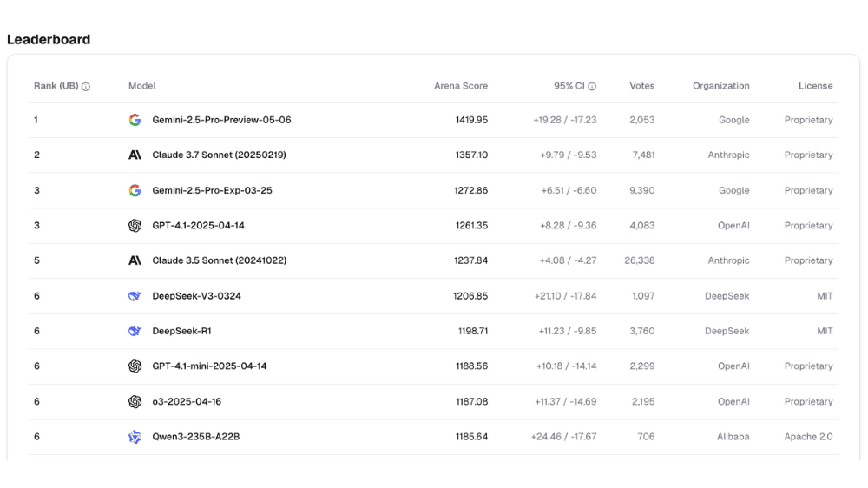Screen dimensions: 868x488
Task: Click vote count 1,097
Action: click(643, 296)
